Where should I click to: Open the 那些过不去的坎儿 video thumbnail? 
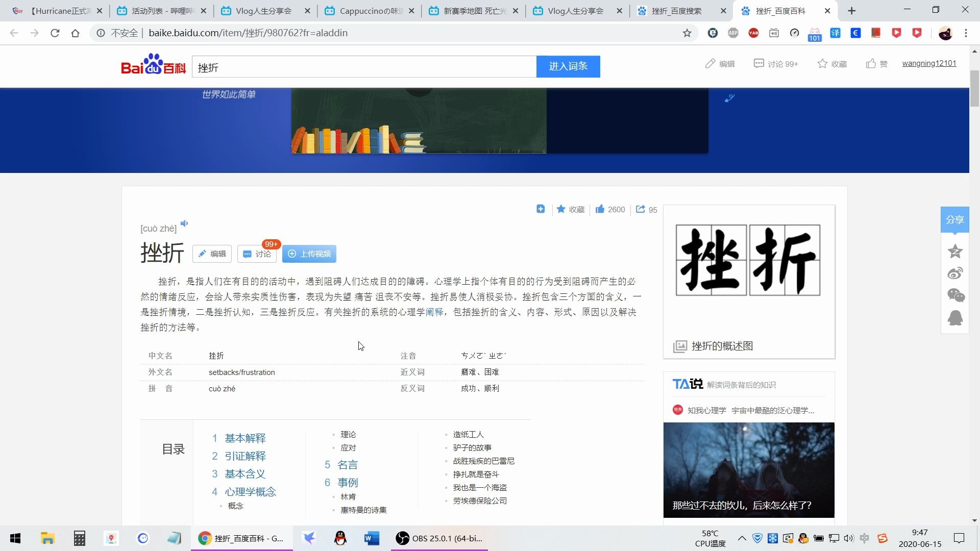pyautogui.click(x=749, y=470)
